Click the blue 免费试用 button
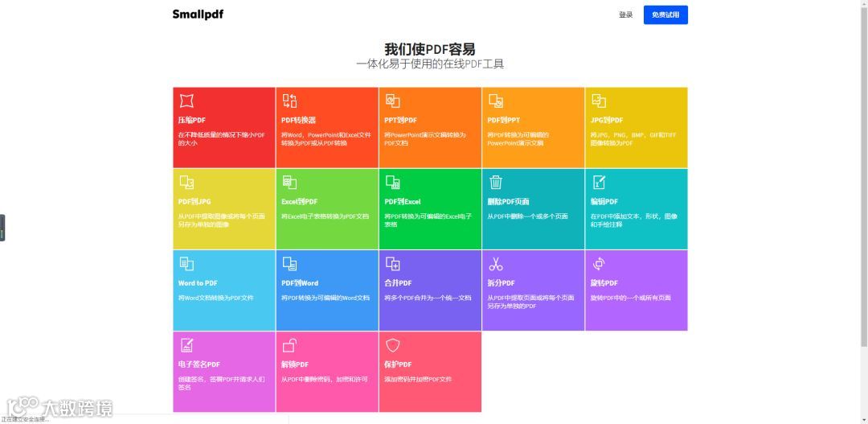Image resolution: width=868 pixels, height=424 pixels. [665, 15]
